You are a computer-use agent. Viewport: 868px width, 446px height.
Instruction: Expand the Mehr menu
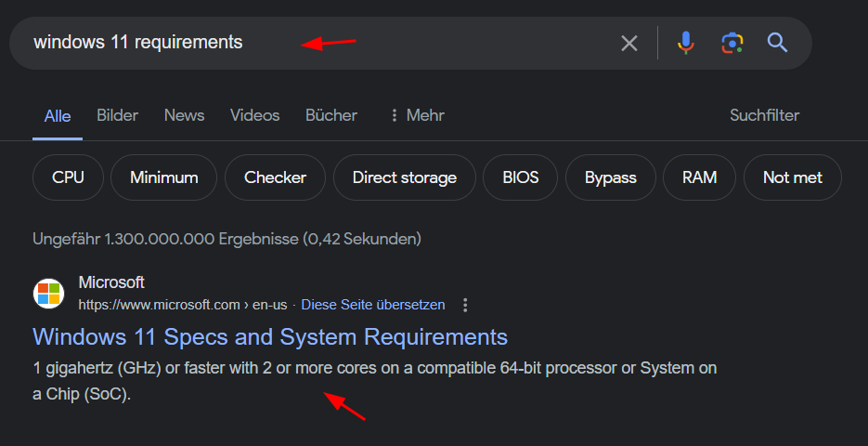point(418,115)
